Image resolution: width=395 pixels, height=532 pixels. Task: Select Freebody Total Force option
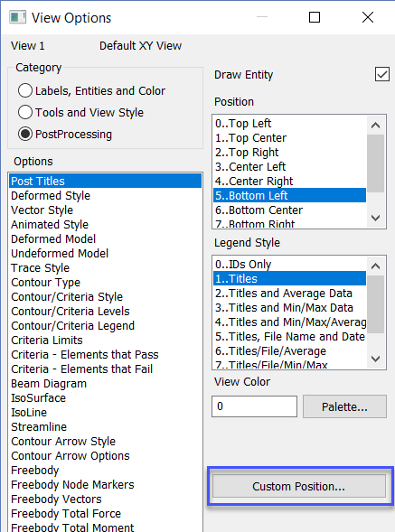(105, 514)
